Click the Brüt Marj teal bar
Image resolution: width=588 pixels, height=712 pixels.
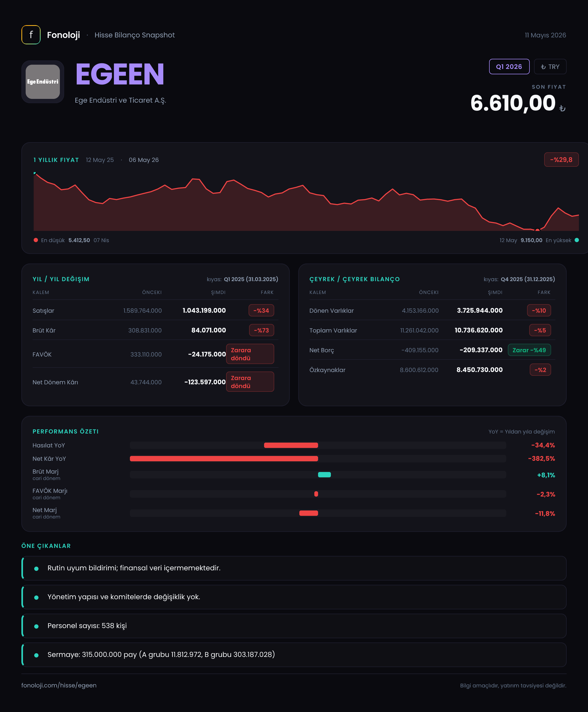click(x=324, y=475)
